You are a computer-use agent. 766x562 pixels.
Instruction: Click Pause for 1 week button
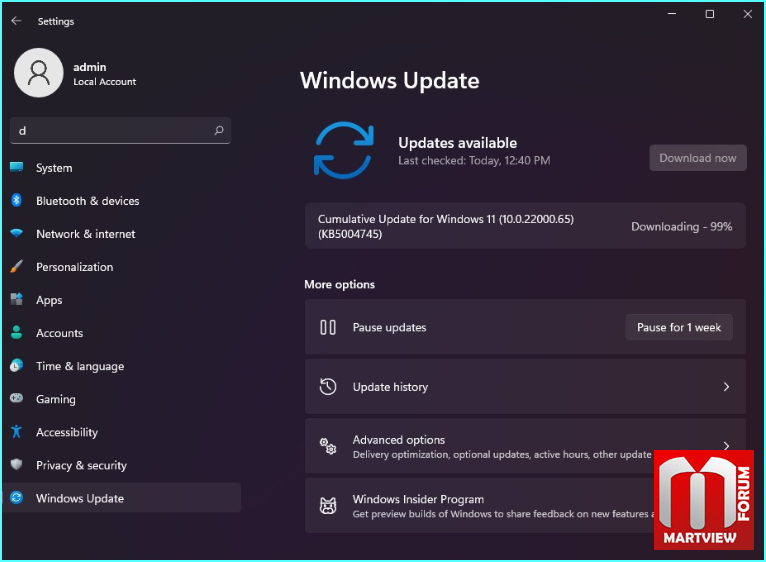(x=679, y=327)
